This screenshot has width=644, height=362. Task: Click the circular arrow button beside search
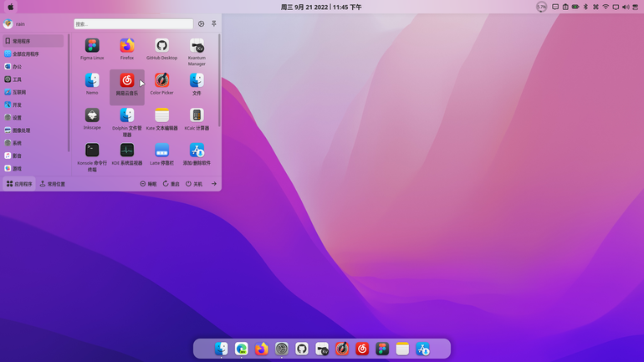[202, 23]
